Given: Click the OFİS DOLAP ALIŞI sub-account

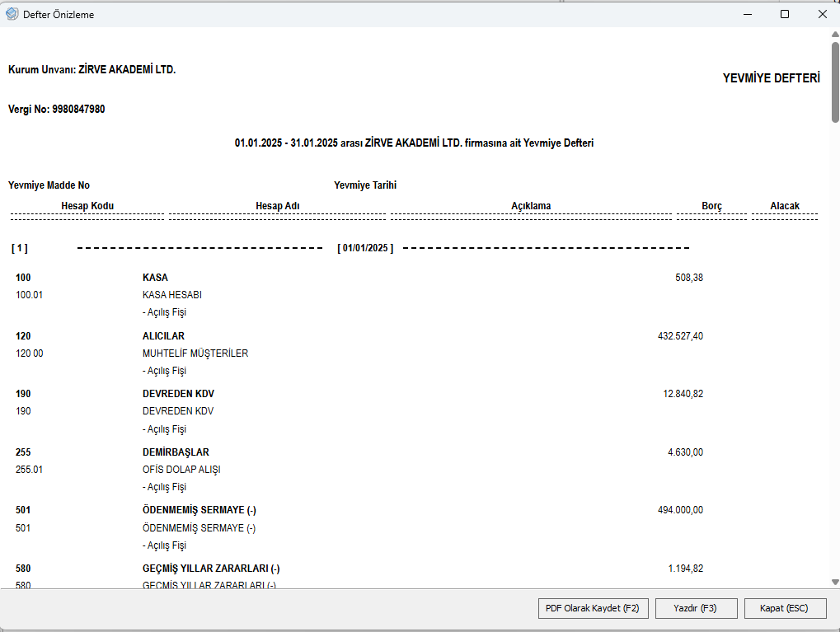Looking at the screenshot, I should [x=181, y=470].
